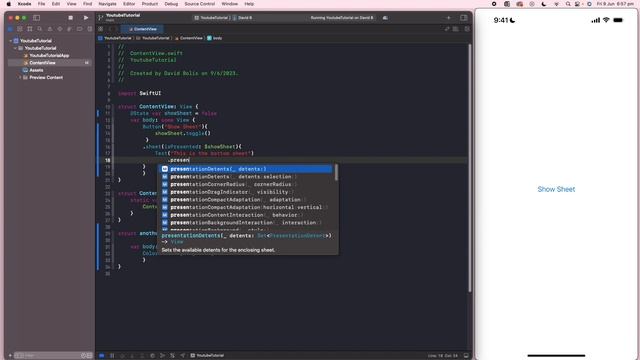Click the first YoutubeTutorial project item in jump bar

tap(115, 38)
